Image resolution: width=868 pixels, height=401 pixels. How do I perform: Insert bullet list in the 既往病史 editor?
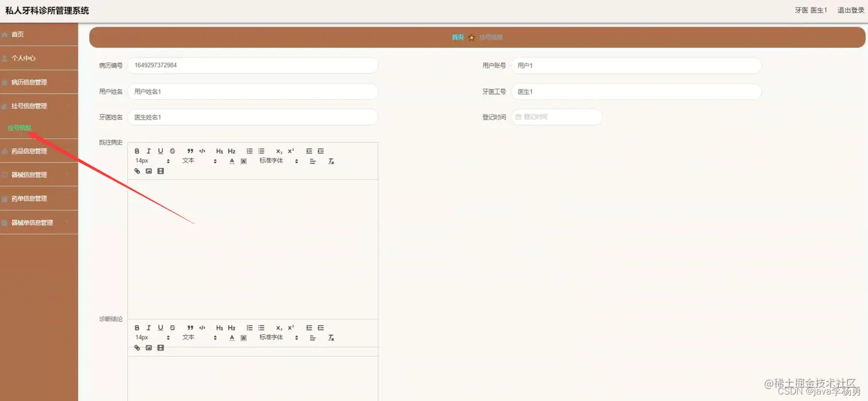261,151
